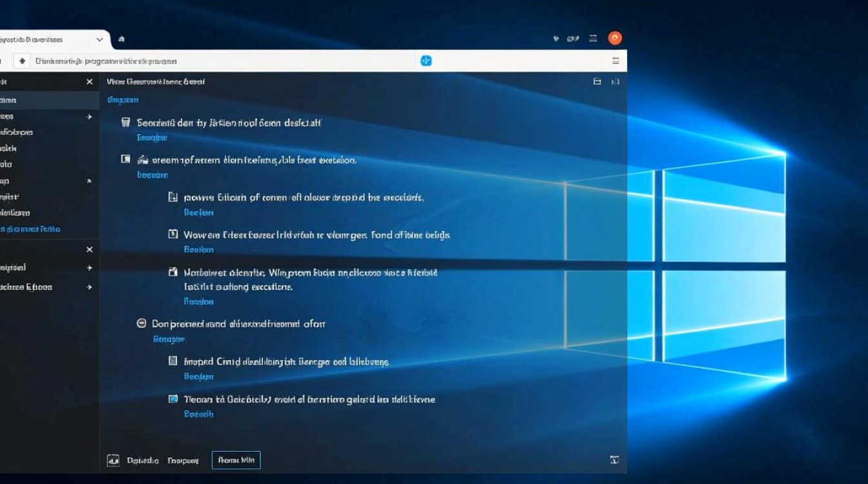Click the panel layout icon in content header
The image size is (868, 484).
click(x=597, y=81)
